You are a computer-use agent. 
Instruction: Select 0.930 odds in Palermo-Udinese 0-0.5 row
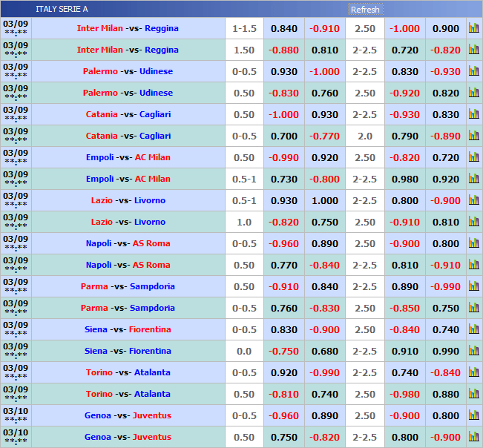(x=284, y=72)
